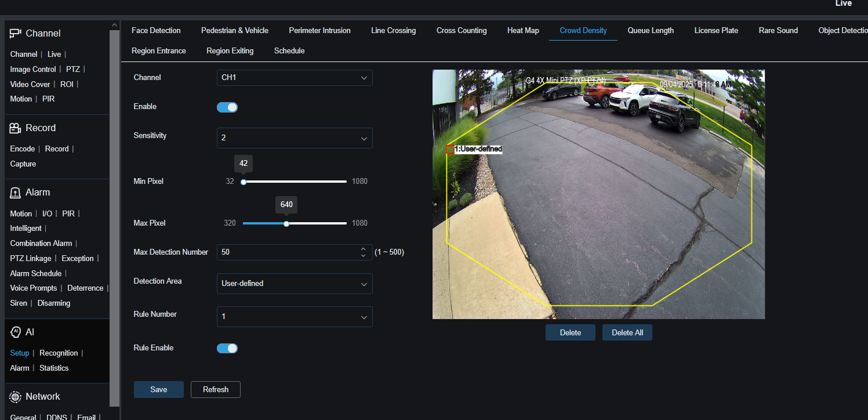Open the Rule Number dropdown
The width and height of the screenshot is (868, 420).
(295, 317)
